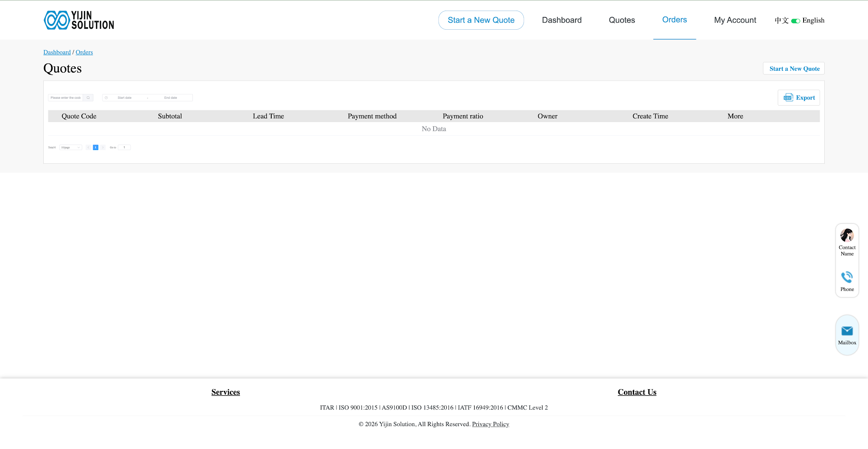This screenshot has height=449, width=868.
Task: Expand the 10/page page size dropdown
Action: point(70,148)
